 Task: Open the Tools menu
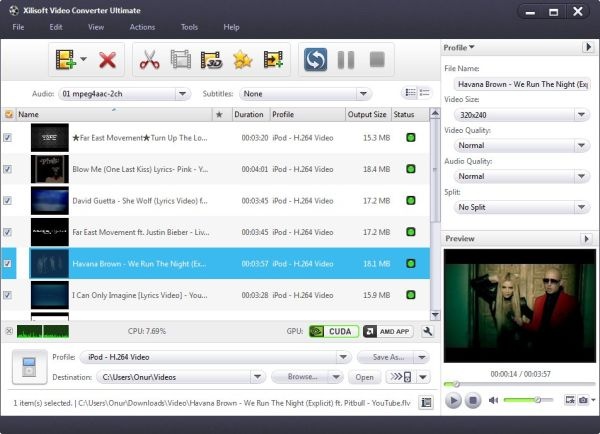[189, 27]
